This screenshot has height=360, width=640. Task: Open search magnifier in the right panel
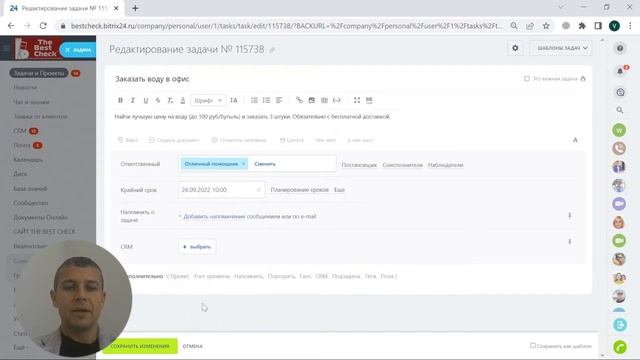click(620, 110)
